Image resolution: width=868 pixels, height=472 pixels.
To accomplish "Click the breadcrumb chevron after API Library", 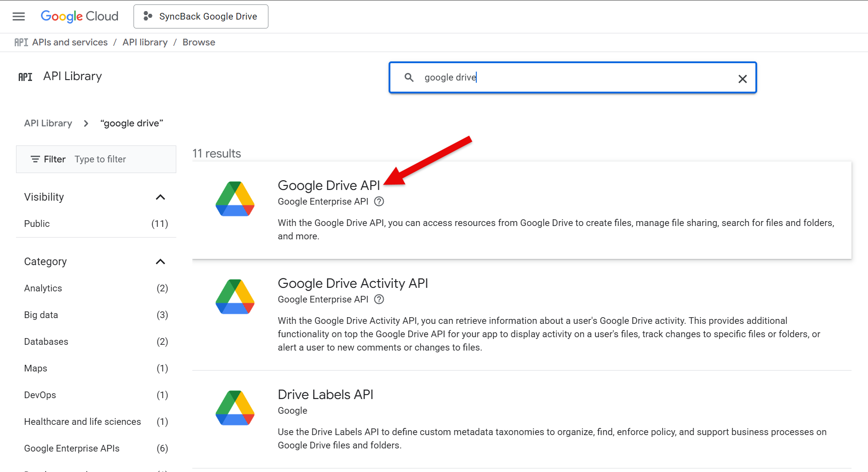I will tap(86, 123).
